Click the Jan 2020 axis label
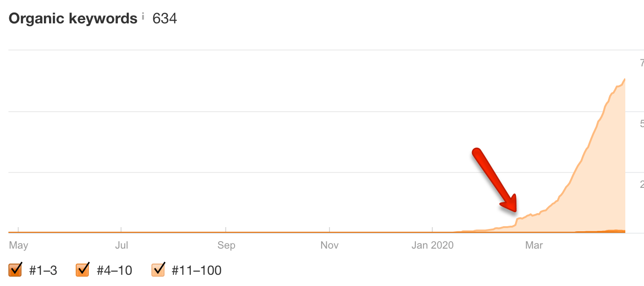Viewport: 644px width, 286px height. (x=433, y=245)
